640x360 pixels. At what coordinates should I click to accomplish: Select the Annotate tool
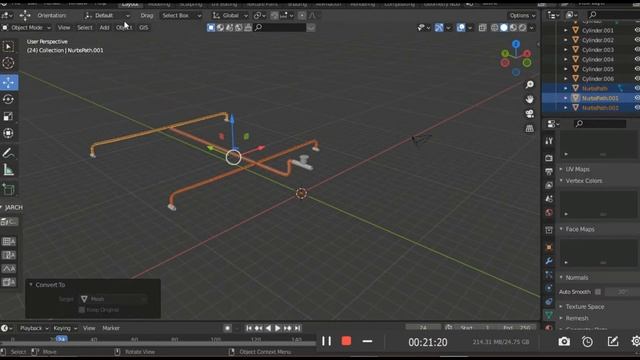(x=8, y=153)
